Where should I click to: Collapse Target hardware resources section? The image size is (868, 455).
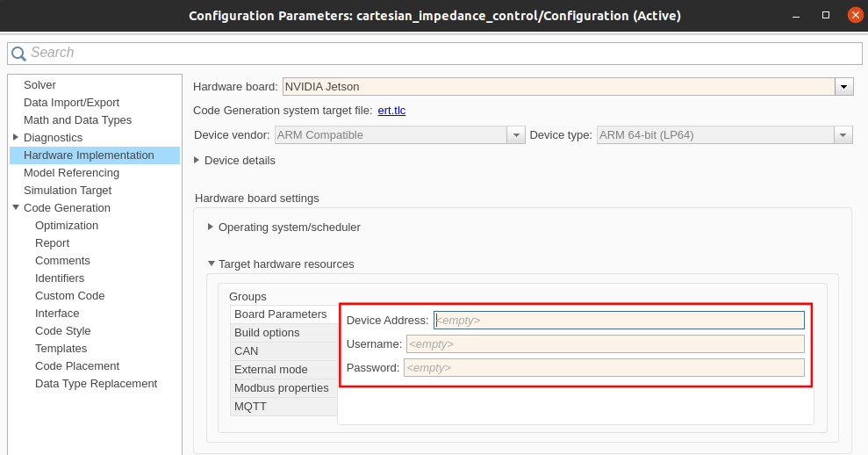click(x=211, y=264)
